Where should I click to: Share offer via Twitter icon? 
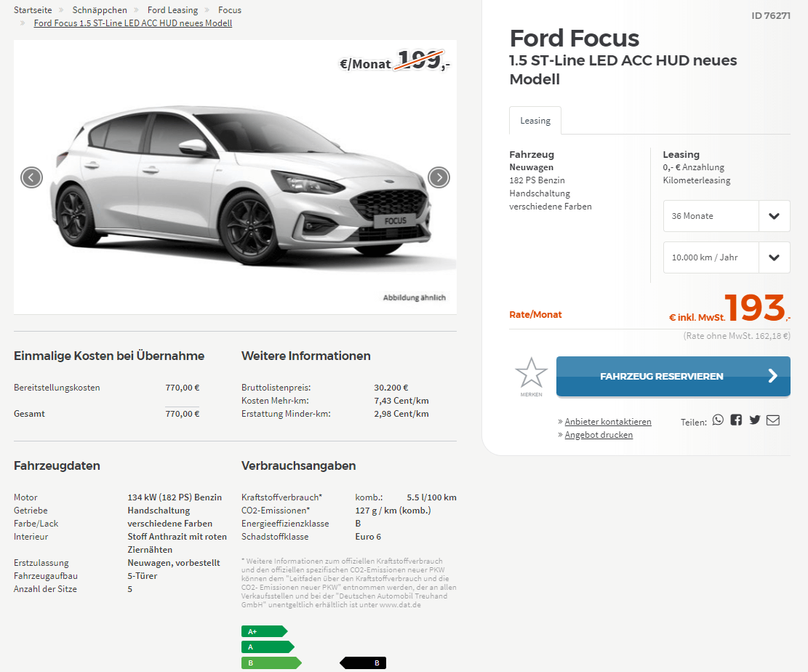pos(755,420)
